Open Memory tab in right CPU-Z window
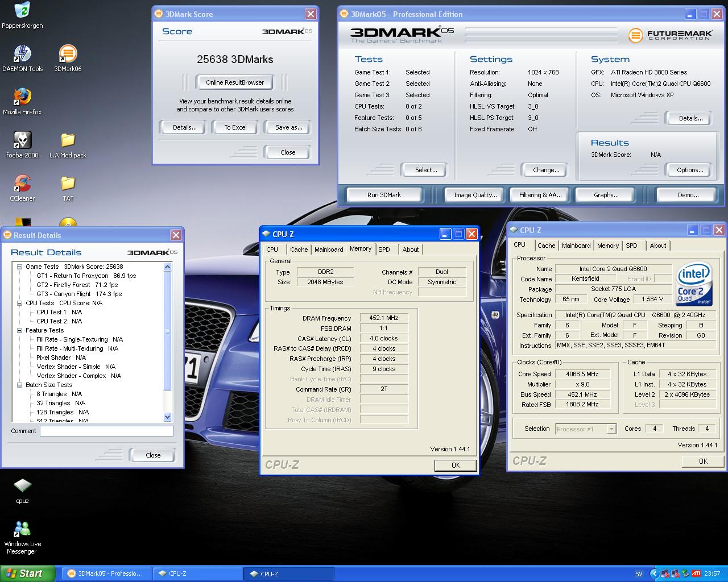This screenshot has width=728, height=582. (607, 246)
